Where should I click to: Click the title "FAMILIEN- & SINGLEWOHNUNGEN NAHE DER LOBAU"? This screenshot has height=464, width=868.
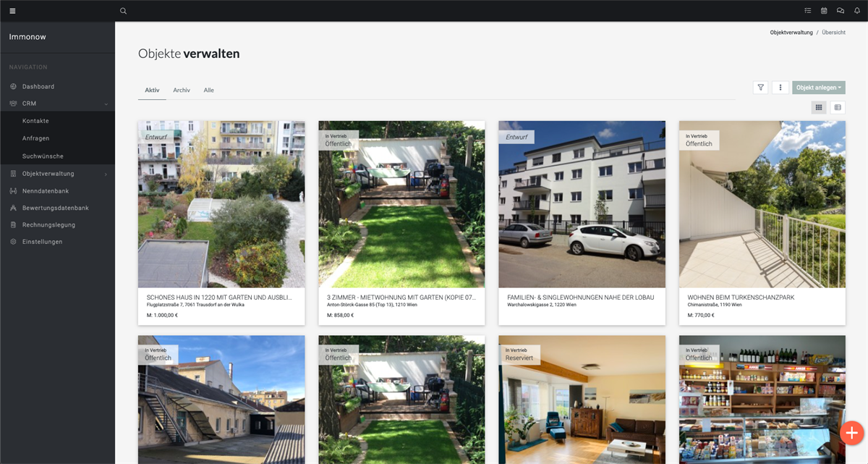coord(582,298)
